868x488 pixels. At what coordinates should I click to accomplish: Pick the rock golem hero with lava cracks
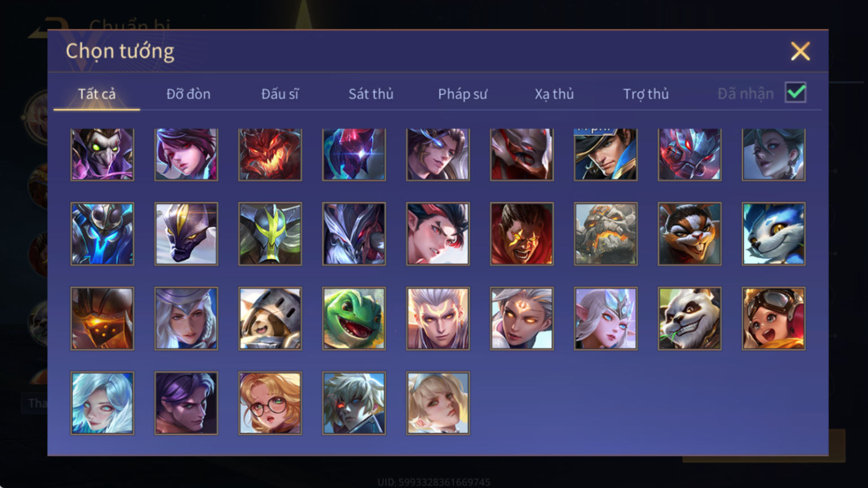[605, 234]
